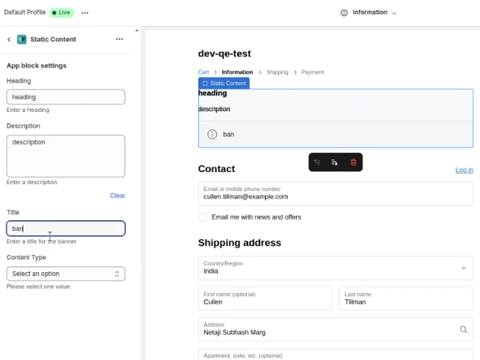Click the info icon in the ban banner

(212, 134)
